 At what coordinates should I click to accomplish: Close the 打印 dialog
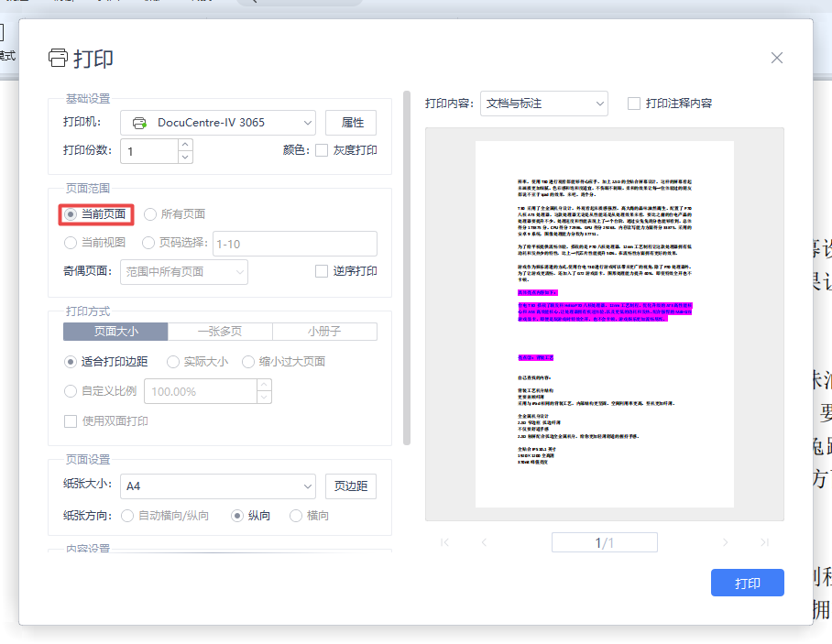point(777,58)
